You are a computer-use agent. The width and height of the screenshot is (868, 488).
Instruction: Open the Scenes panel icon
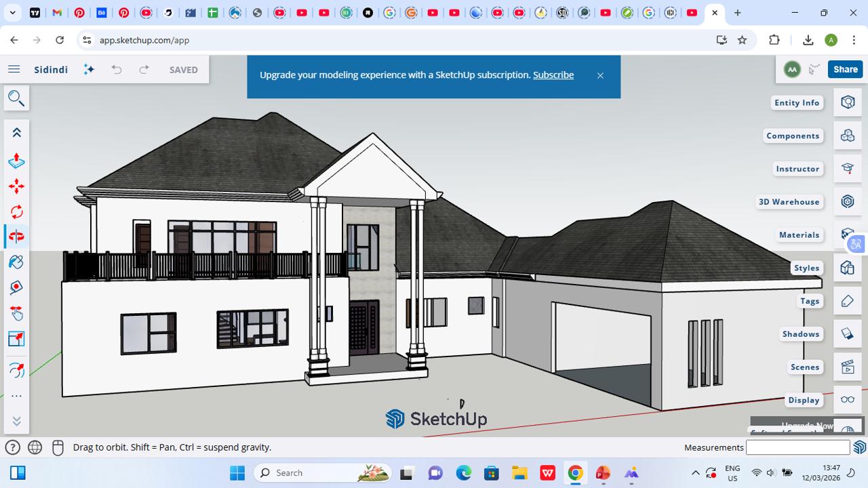(847, 367)
